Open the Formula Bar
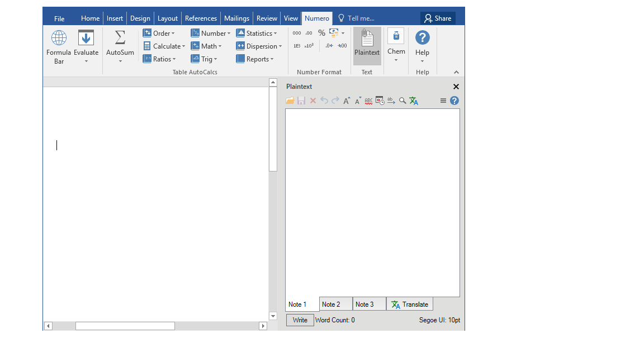644x362 pixels. tap(59, 47)
